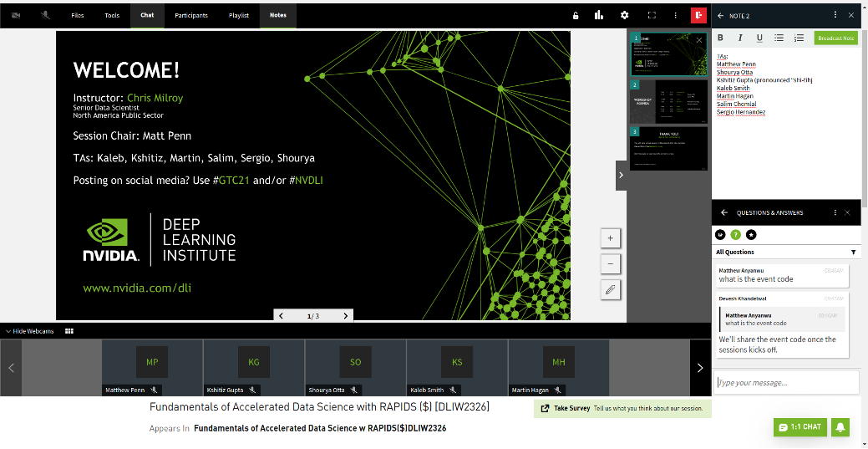Image resolution: width=868 pixels, height=449 pixels.
Task: Zoom in on slide with plus button
Action: coord(611,238)
